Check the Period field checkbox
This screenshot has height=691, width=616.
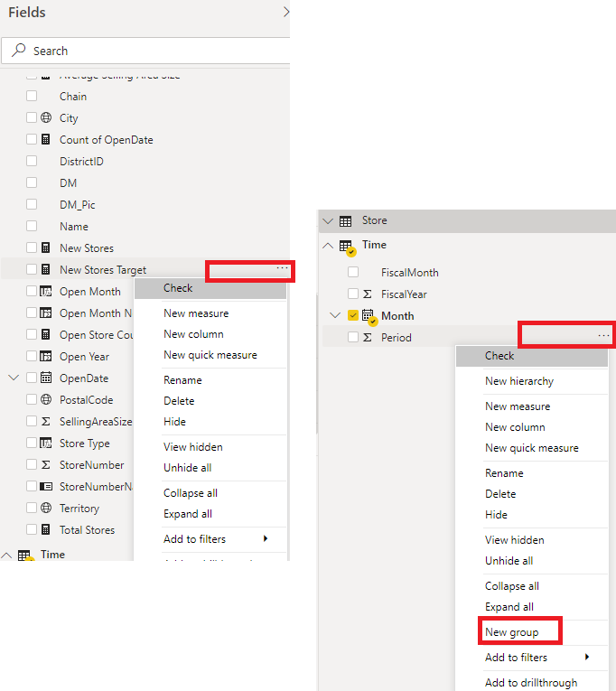click(353, 337)
